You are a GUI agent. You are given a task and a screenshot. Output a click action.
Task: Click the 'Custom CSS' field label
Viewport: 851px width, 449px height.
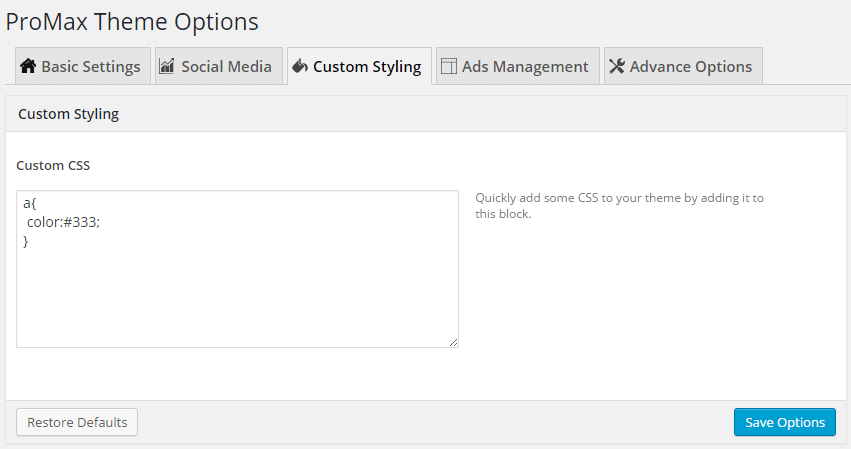tap(53, 166)
